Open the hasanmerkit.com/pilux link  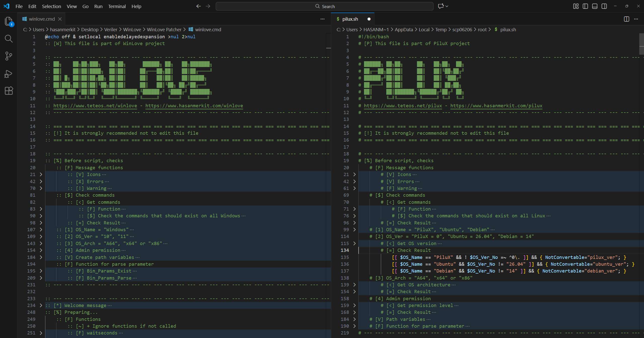496,106
